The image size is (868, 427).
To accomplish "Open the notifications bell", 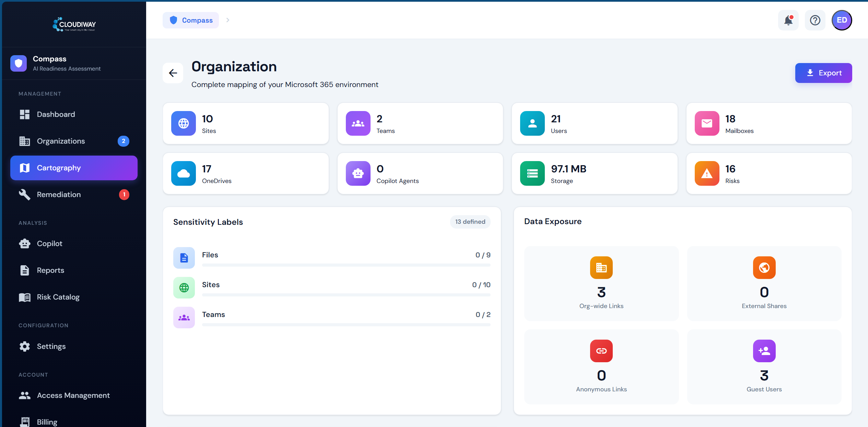I will (x=788, y=20).
